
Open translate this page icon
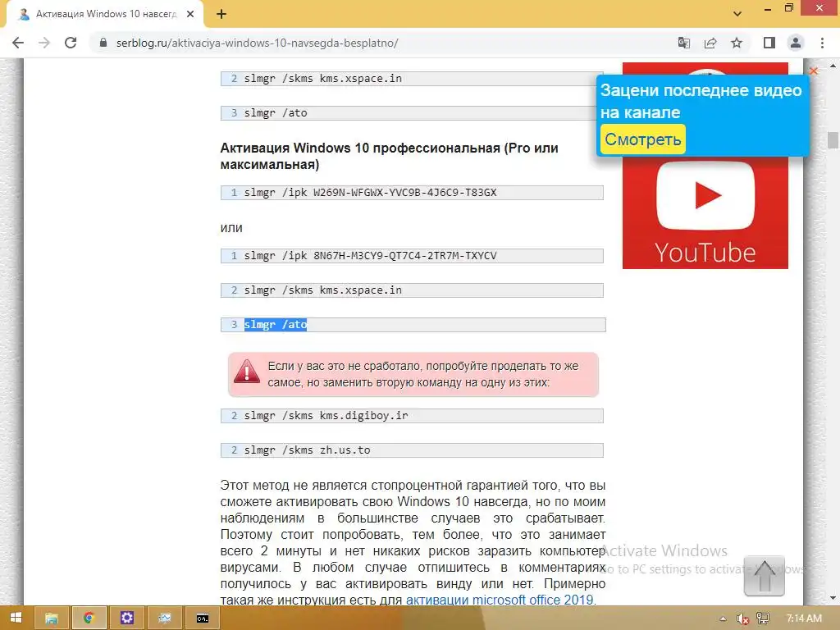click(x=684, y=43)
